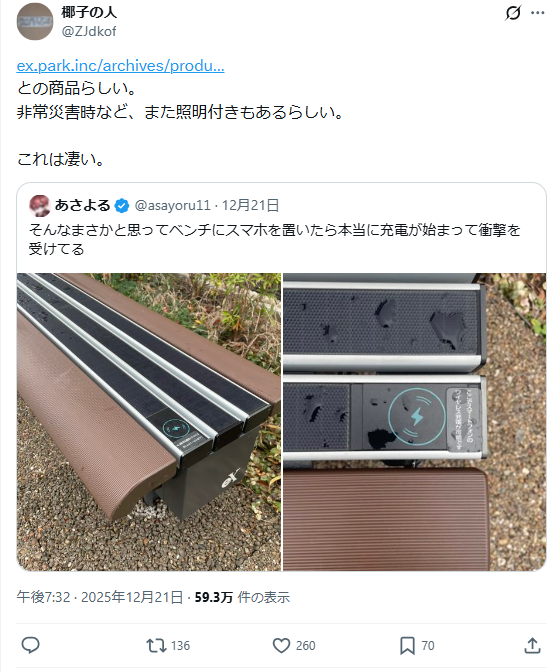
Task: Click the blue verified badge beside あさよる
Action: pyautogui.click(x=122, y=206)
